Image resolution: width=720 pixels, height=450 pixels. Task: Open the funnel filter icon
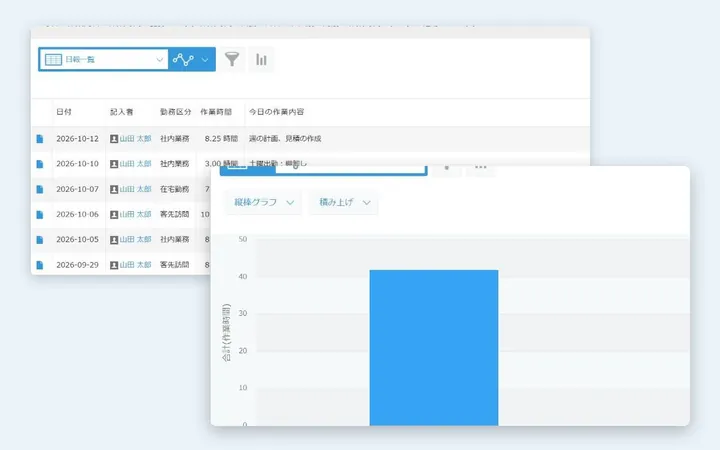point(232,59)
